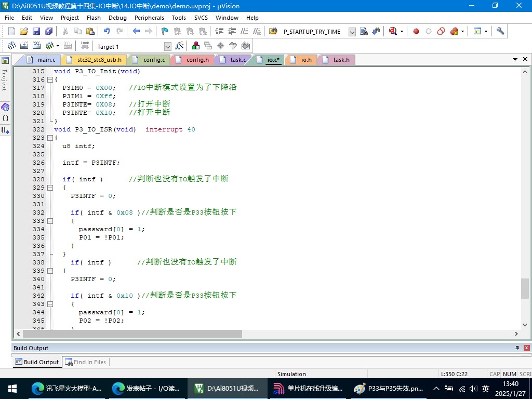Open the Flash menu
Image resolution: width=532 pixels, height=399 pixels.
94,18
